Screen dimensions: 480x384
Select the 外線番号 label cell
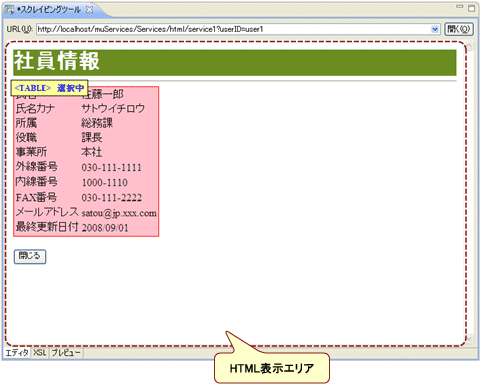tap(36, 167)
